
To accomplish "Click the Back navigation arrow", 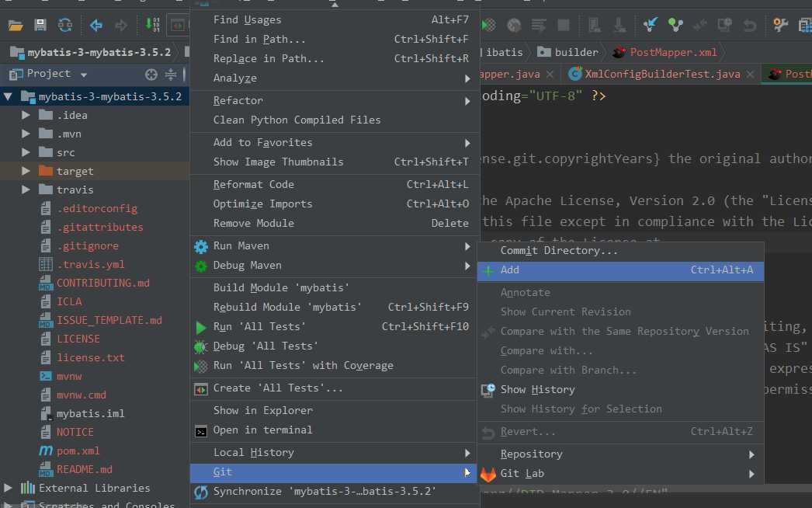I will click(95, 25).
